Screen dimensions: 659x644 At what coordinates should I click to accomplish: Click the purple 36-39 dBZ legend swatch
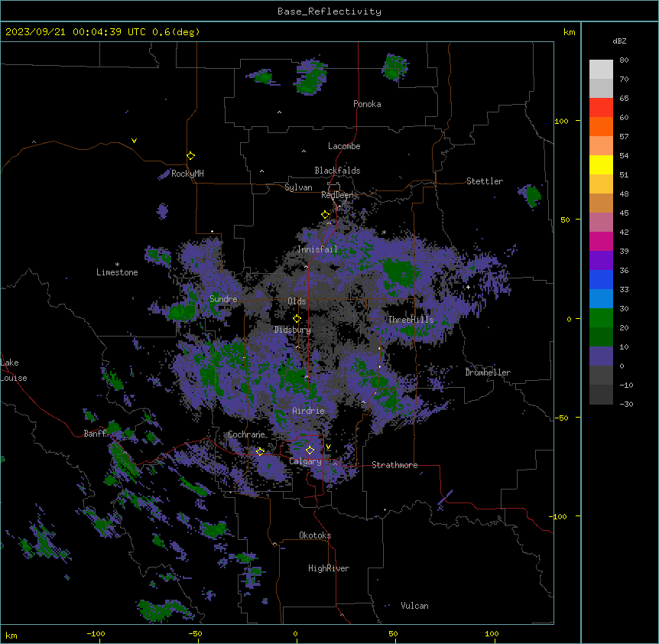click(601, 260)
